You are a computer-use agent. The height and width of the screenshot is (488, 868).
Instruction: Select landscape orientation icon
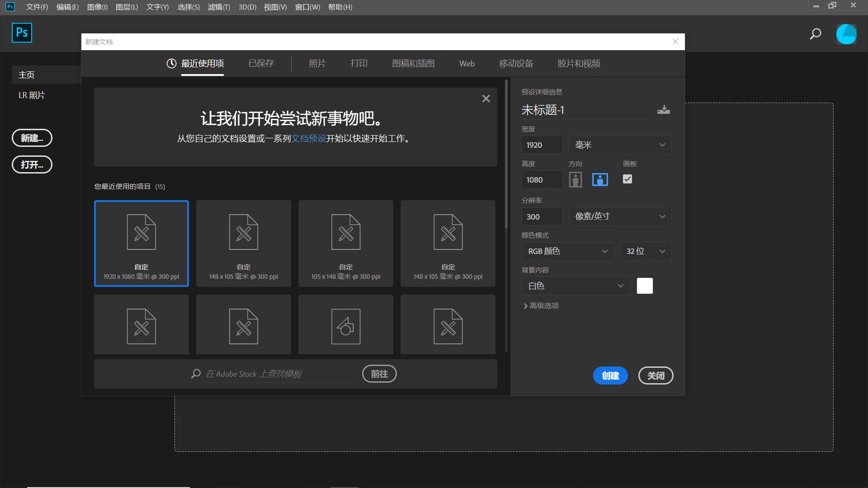coord(600,180)
